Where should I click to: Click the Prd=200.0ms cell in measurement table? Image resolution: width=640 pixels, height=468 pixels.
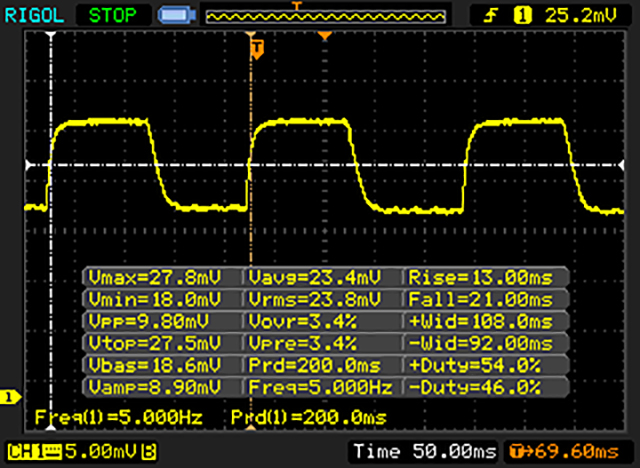[x=314, y=365]
